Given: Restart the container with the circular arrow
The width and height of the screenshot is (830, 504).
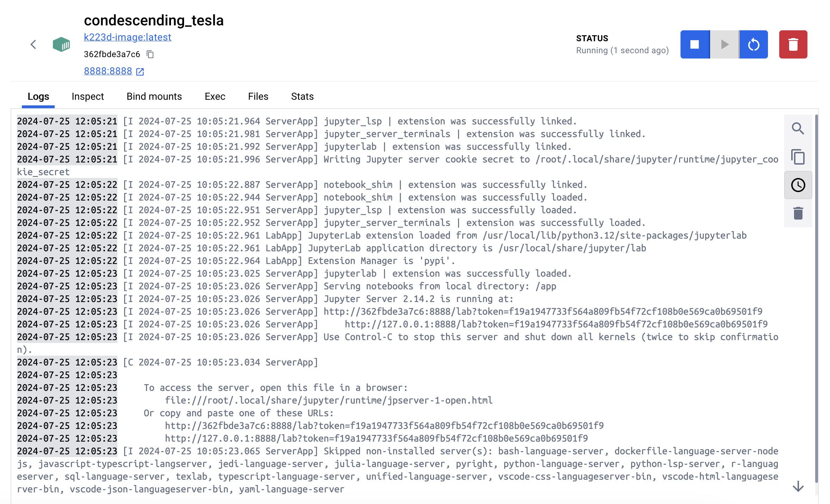Looking at the screenshot, I should (x=753, y=44).
